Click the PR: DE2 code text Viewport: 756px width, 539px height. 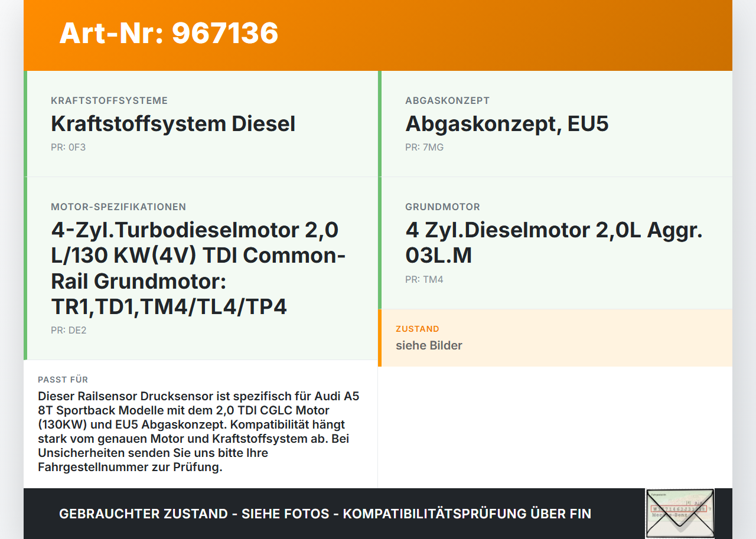point(69,330)
